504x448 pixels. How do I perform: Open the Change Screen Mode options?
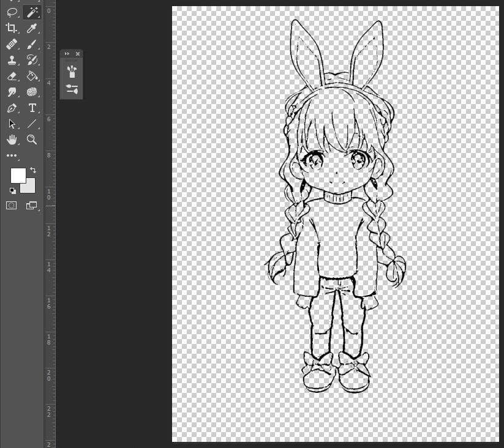pyautogui.click(x=32, y=206)
